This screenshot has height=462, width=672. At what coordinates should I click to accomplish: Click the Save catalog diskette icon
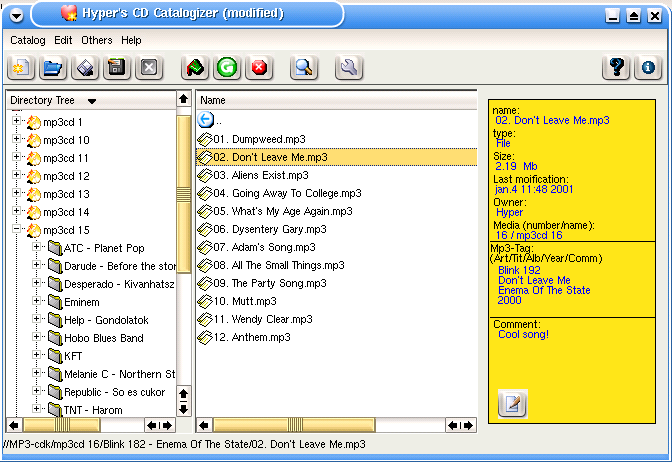coord(85,67)
